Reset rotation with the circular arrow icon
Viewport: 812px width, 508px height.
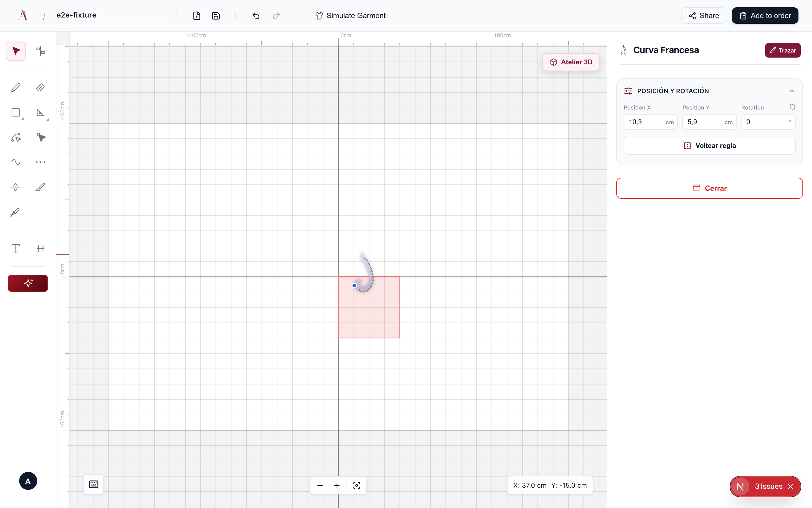click(792, 107)
